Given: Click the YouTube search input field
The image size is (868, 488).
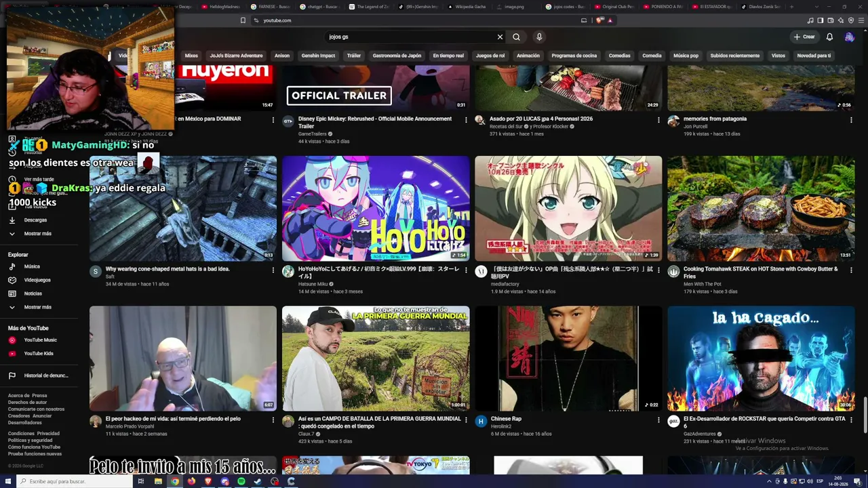Looking at the screenshot, I should click(409, 37).
